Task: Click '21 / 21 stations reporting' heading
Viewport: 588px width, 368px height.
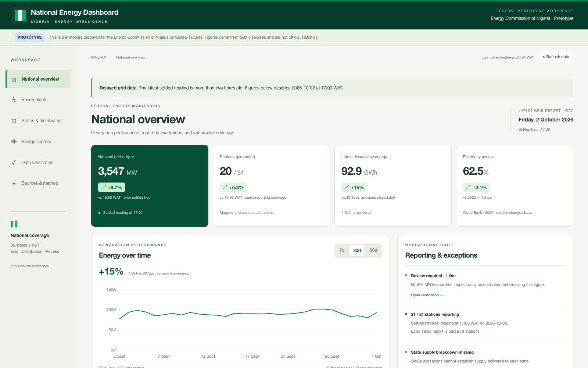Action: 435,314
